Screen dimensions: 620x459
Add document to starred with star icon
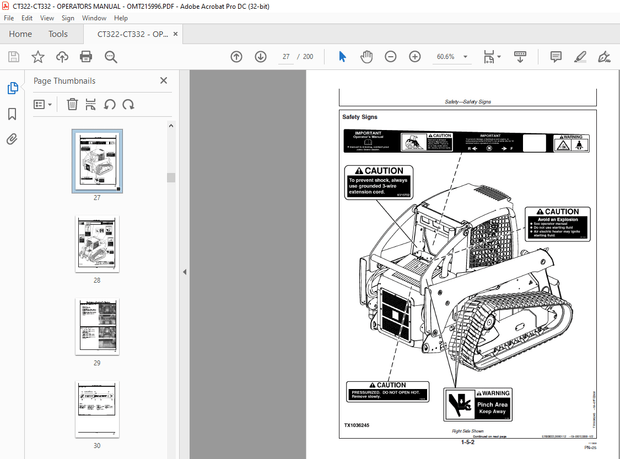point(38,57)
